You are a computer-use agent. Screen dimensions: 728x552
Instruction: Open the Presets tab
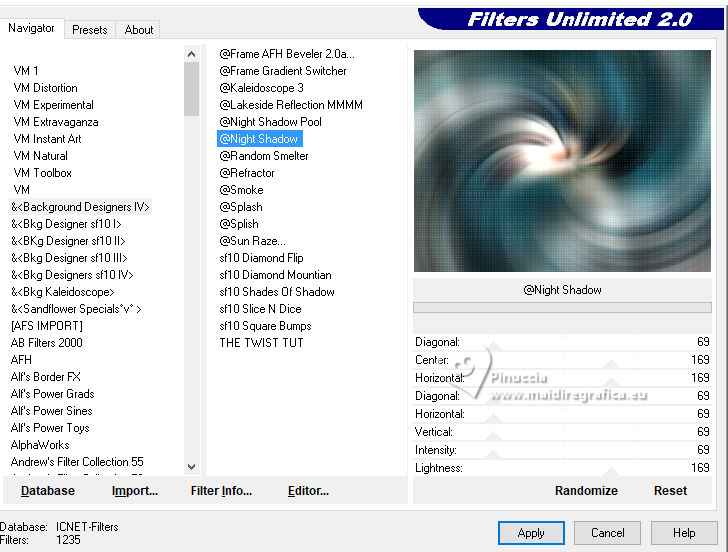tap(90, 30)
